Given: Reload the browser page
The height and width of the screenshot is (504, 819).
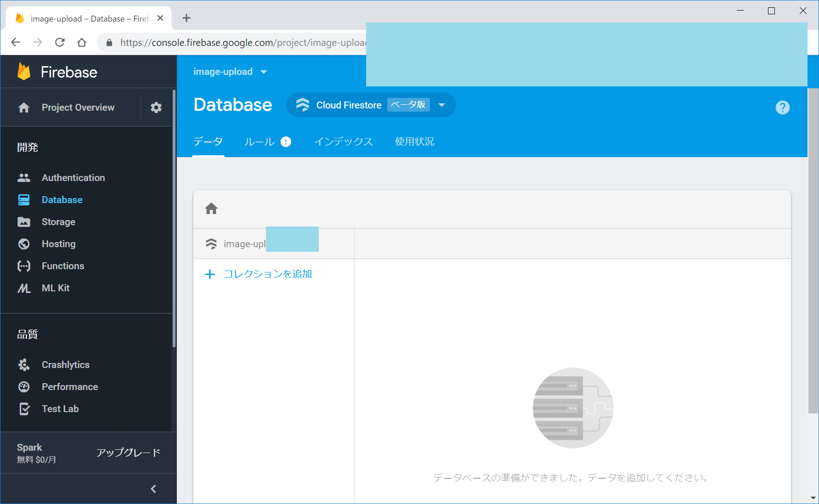Looking at the screenshot, I should 60,43.
